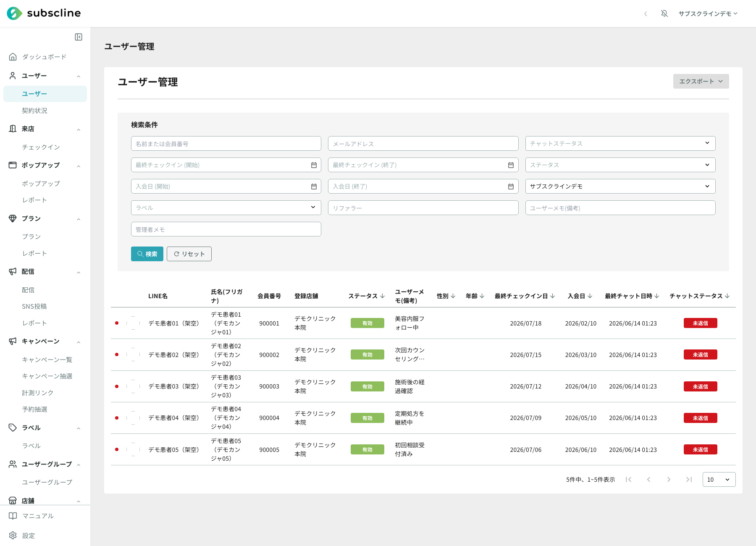Open calendar icon in 入会日 (終了) field

click(511, 186)
